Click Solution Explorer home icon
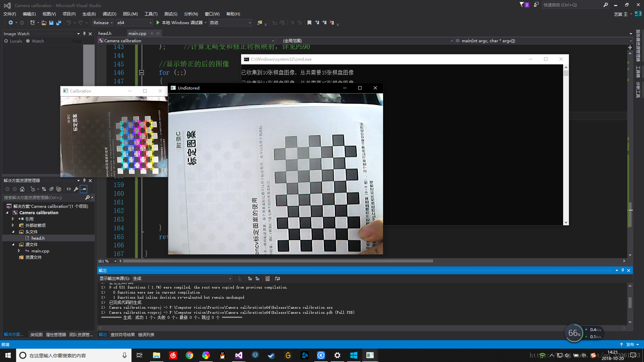 [x=22, y=189]
